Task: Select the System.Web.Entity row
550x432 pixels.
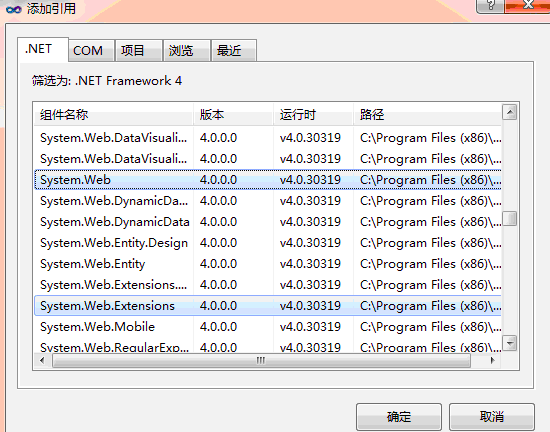Action: click(x=268, y=264)
